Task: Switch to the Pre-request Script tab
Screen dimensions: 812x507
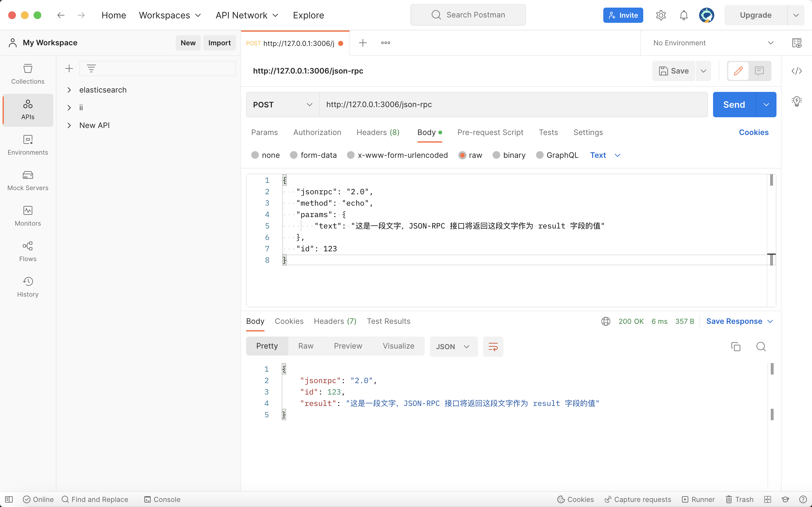Action: pyautogui.click(x=490, y=132)
